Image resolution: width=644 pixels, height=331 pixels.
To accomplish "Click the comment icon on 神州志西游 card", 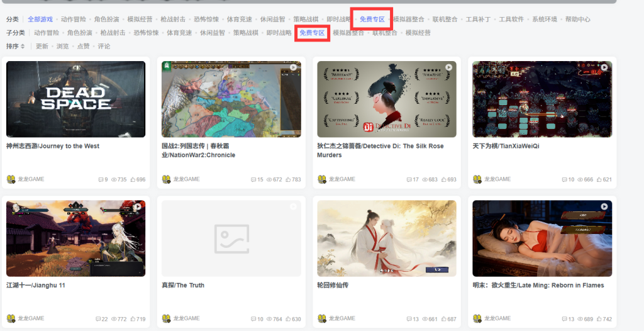I will pyautogui.click(x=101, y=180).
